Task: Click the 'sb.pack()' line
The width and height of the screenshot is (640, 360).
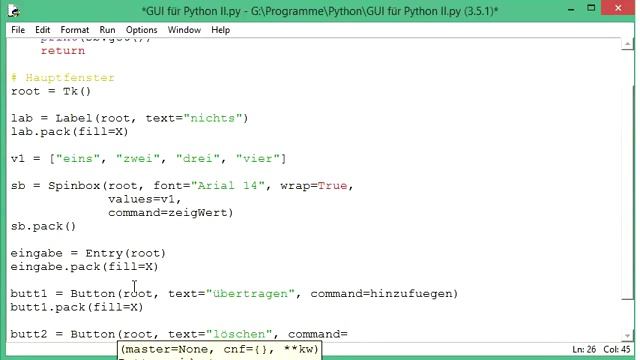Action: pos(44,226)
